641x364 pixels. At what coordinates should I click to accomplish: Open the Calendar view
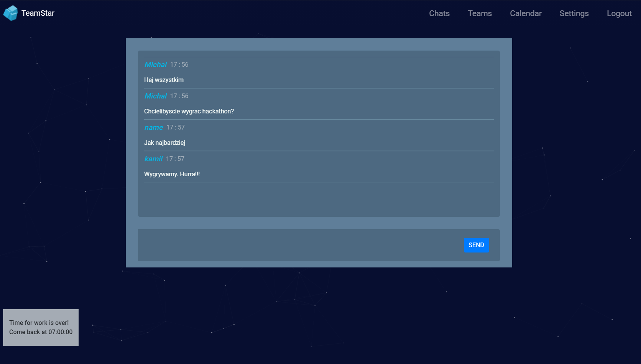526,13
